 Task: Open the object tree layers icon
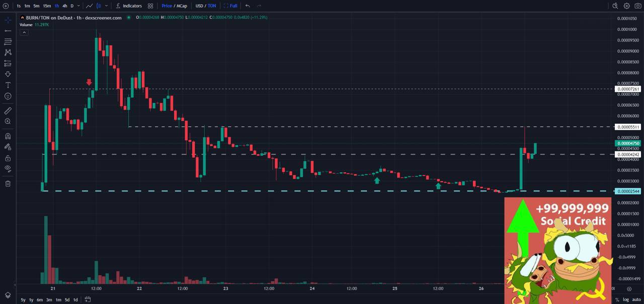[x=8, y=295]
